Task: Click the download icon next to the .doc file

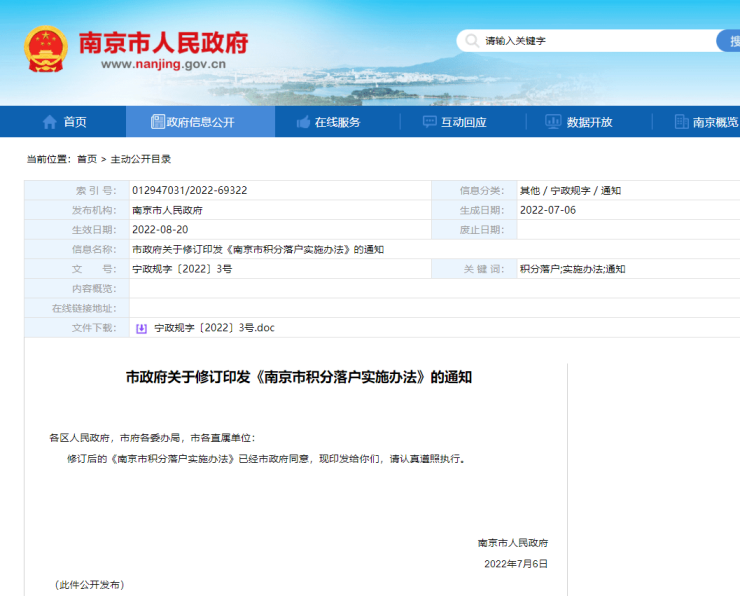Action: 141,327
